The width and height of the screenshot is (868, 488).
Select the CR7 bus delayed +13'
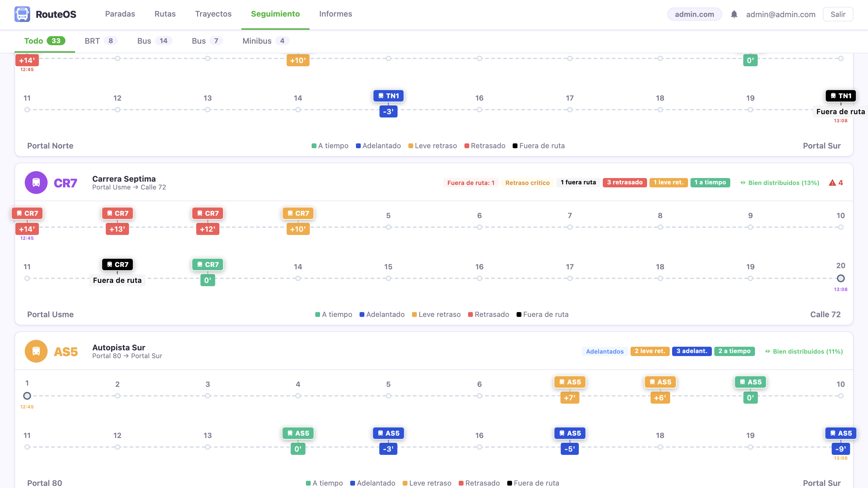click(x=118, y=213)
